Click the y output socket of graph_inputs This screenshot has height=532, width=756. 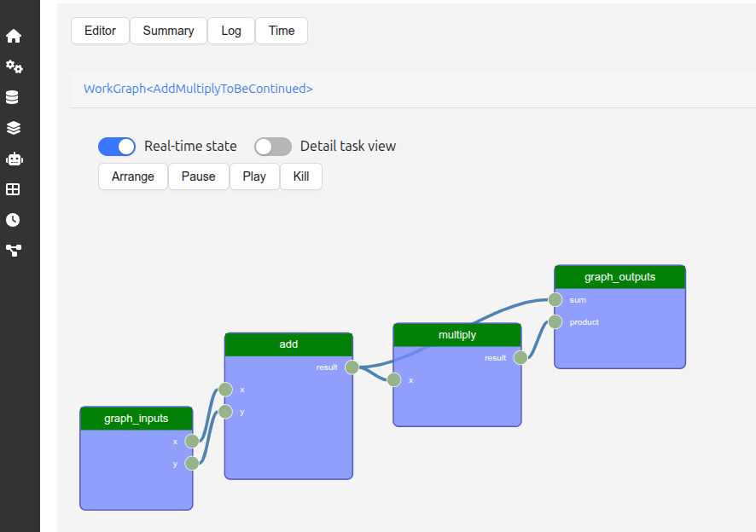point(192,463)
